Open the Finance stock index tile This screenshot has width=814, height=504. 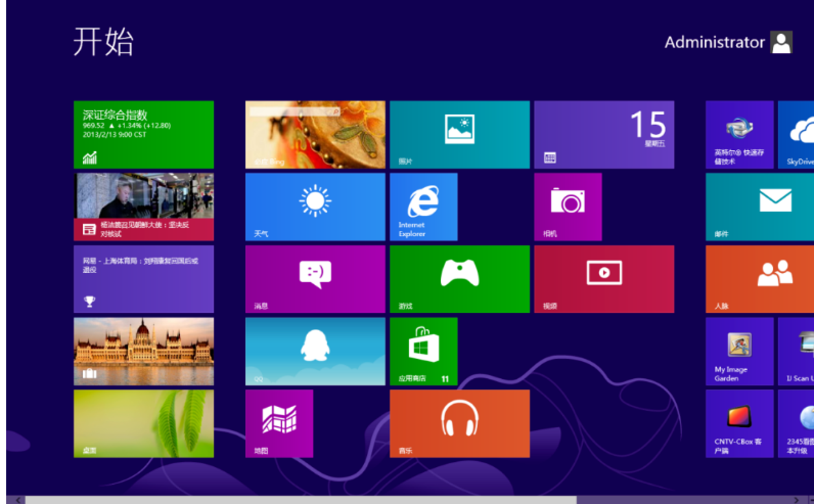[x=144, y=135]
